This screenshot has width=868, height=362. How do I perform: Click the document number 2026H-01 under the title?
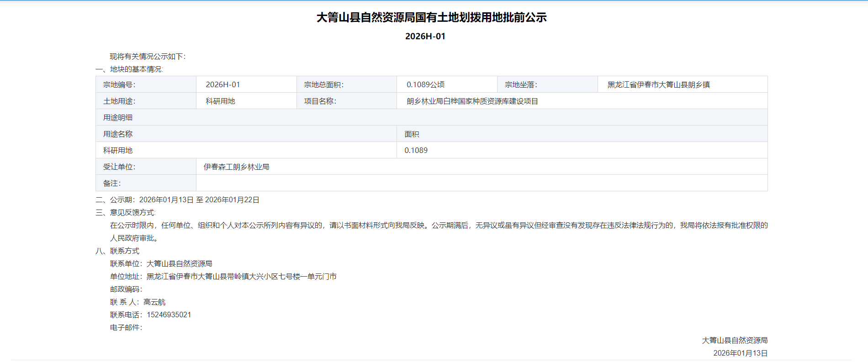(425, 37)
